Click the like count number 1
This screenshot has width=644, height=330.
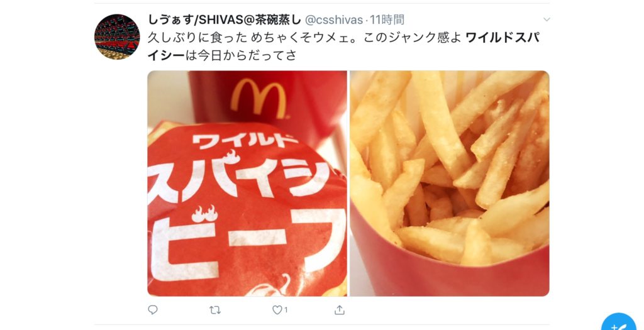[x=286, y=311]
